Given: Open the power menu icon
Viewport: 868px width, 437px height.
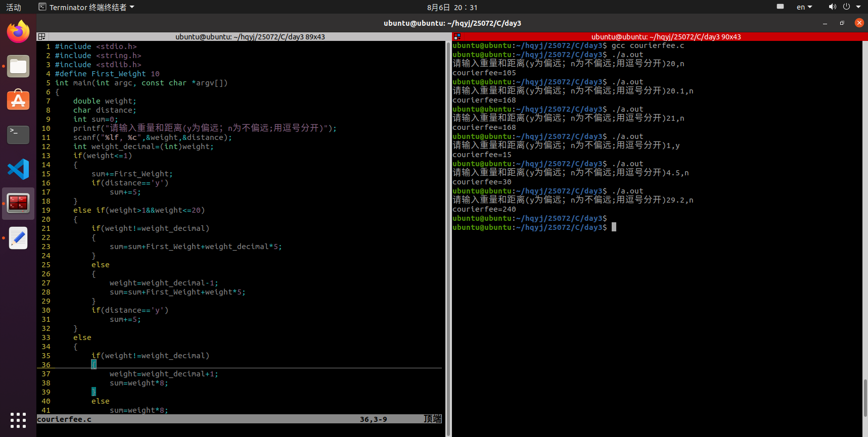Looking at the screenshot, I should tap(847, 7).
